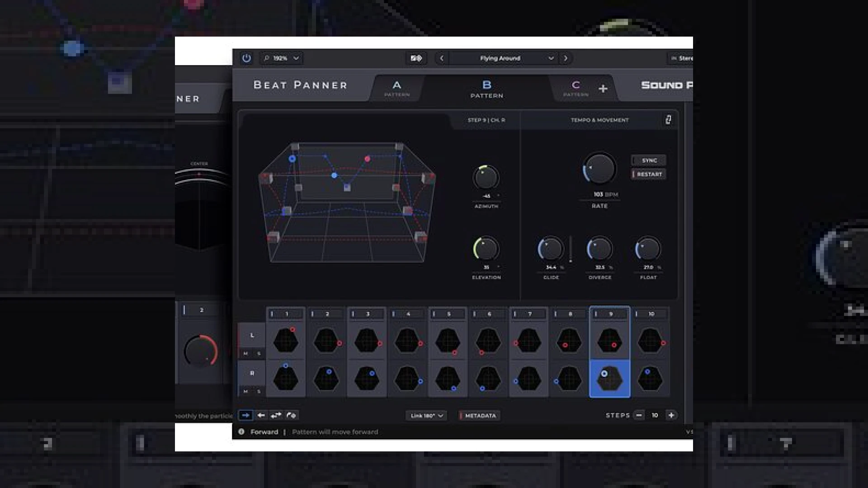Adjust the Diverge knob
The image size is (868, 488).
tap(599, 249)
